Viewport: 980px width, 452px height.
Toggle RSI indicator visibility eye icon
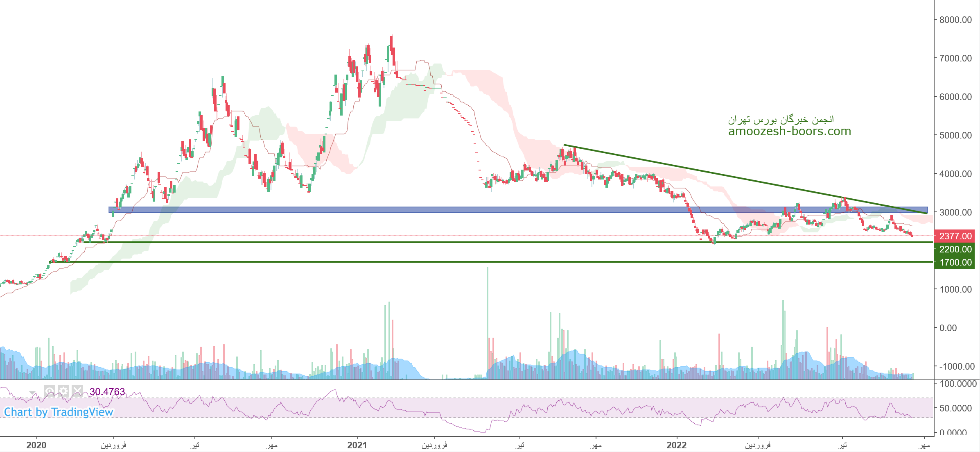coord(50,391)
